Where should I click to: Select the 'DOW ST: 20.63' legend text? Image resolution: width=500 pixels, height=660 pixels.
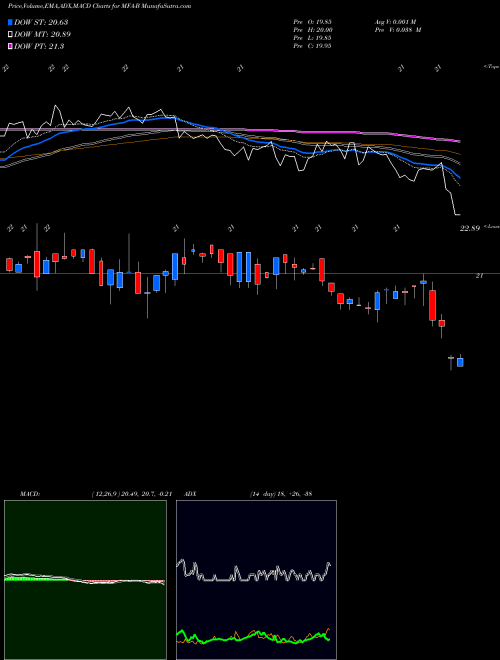click(41, 22)
